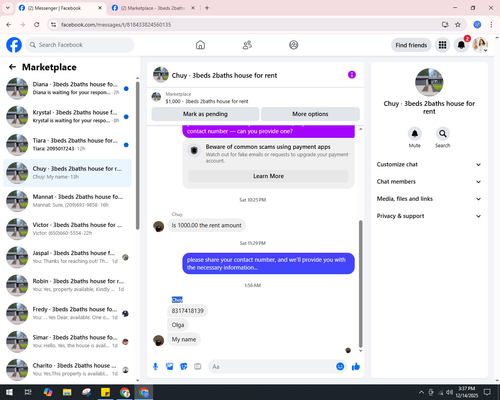Open the account profile picture menu
This screenshot has height=400, width=500.
click(x=480, y=45)
